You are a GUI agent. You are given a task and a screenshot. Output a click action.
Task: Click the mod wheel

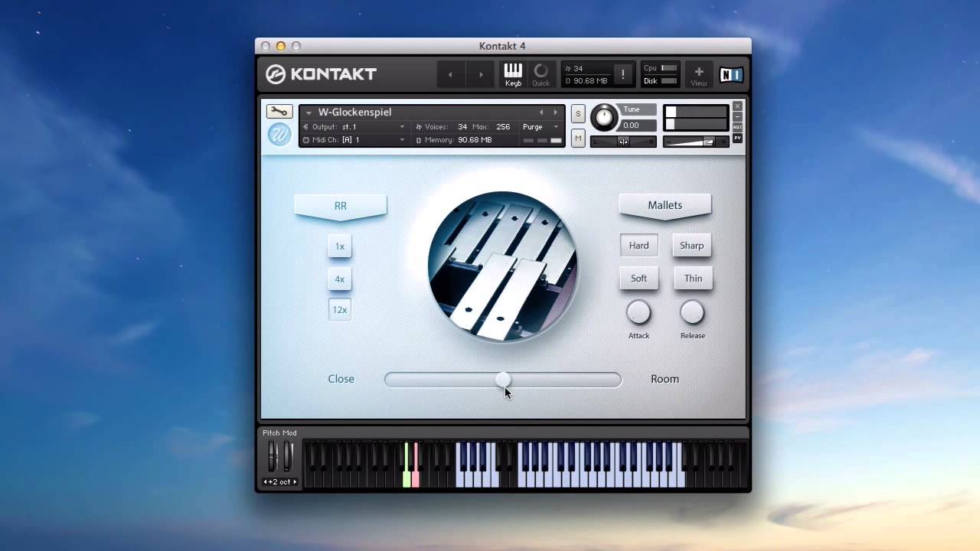288,456
